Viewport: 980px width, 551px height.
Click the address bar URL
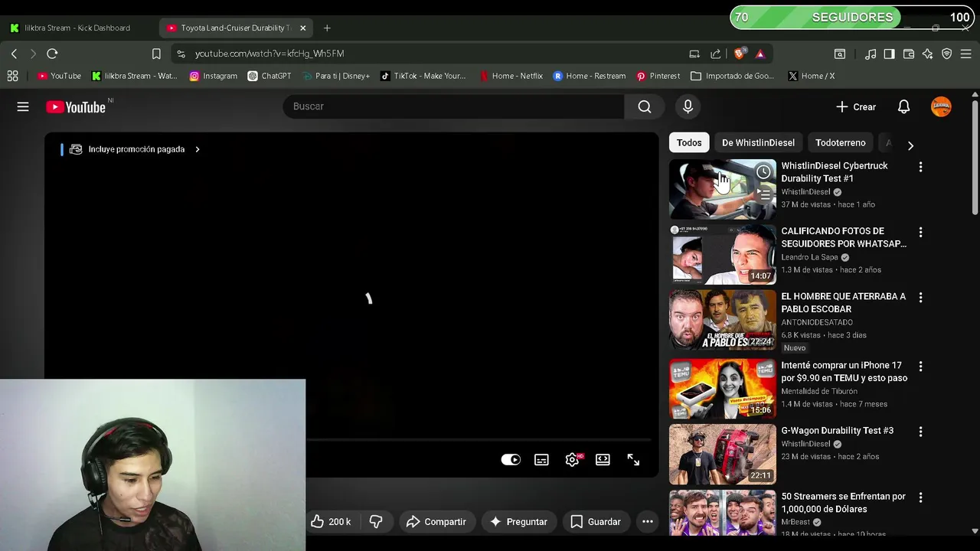[x=269, y=54]
